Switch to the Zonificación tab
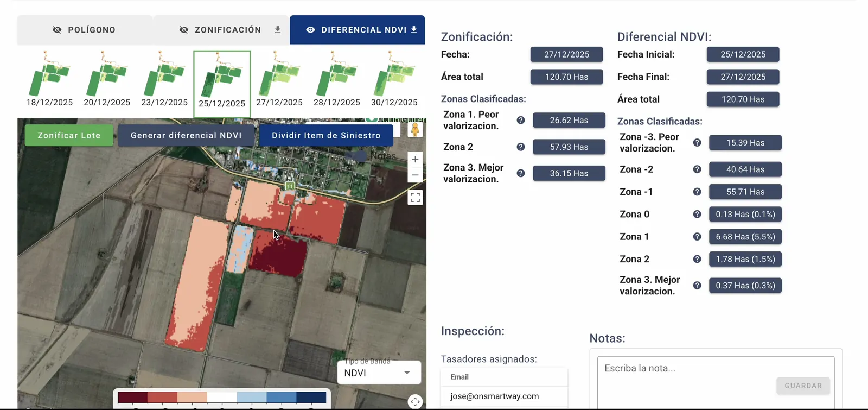Viewport: 868px width, 410px height. pos(221,30)
